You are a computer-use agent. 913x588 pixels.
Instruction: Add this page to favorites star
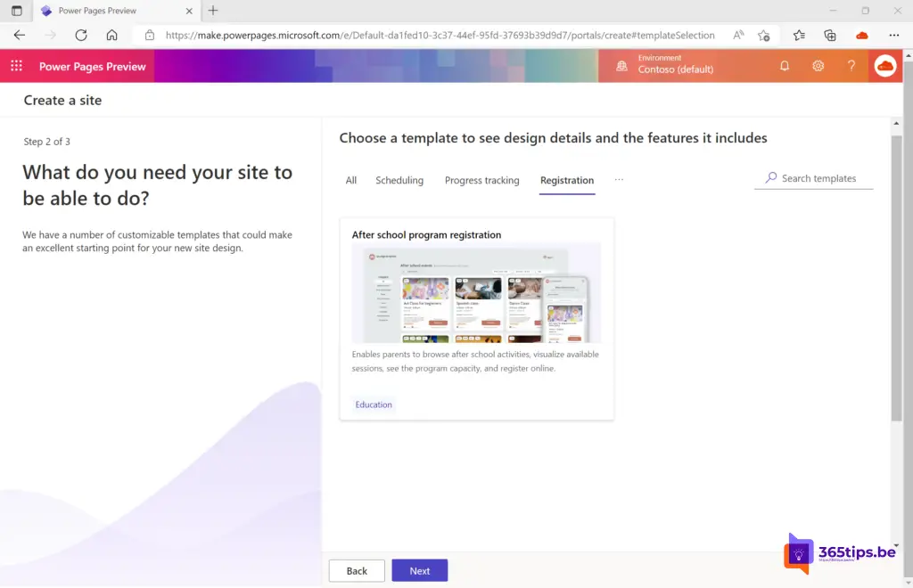(764, 36)
